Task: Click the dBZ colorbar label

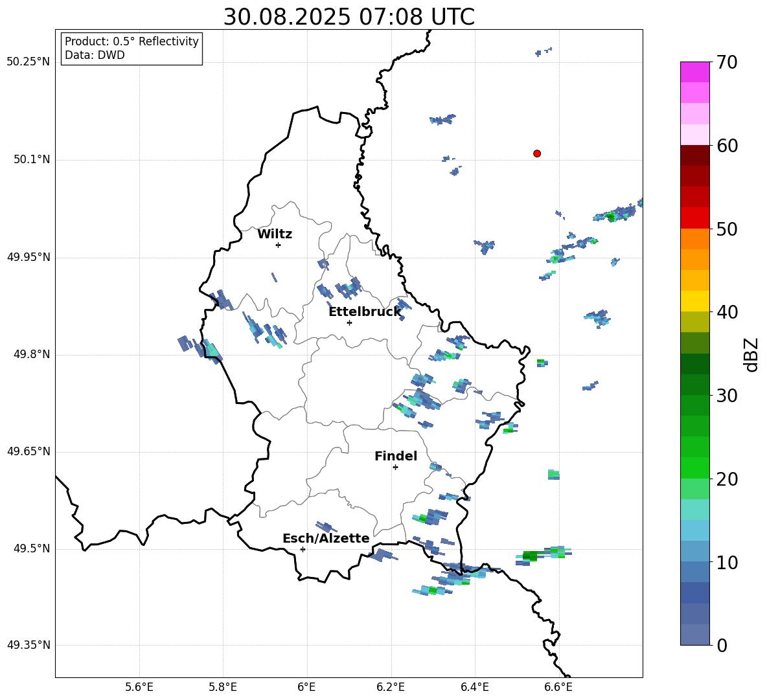Action: point(751,354)
